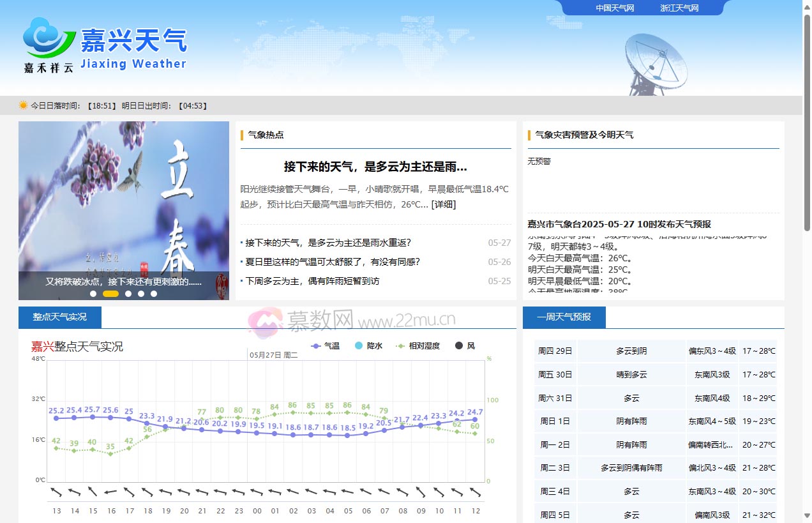Switch to the 一周天气预报 tab
This screenshot has height=523, width=812.
click(563, 317)
